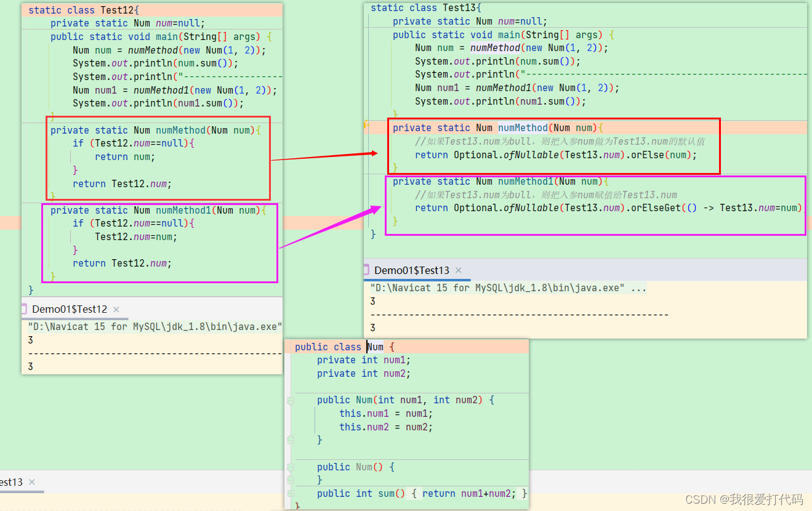Click the numMethod(Num num) signature in Test12
The height and width of the screenshot is (511, 812).
coord(156,130)
